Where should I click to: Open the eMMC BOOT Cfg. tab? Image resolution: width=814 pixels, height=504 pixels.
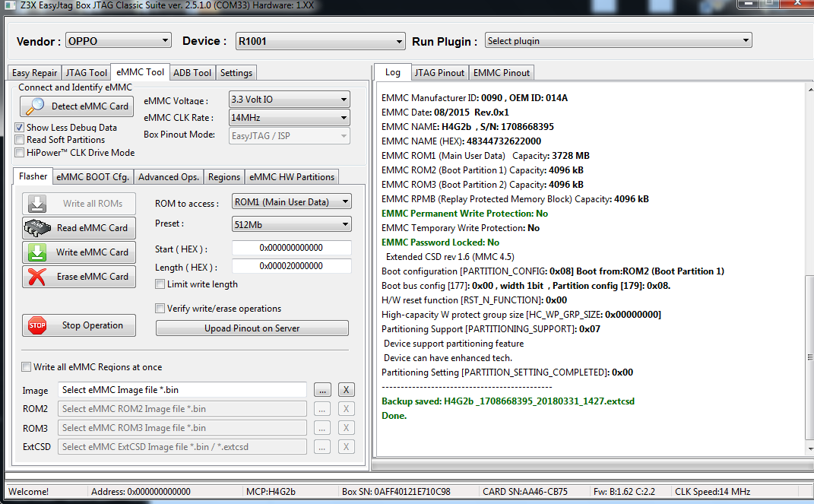(x=93, y=177)
